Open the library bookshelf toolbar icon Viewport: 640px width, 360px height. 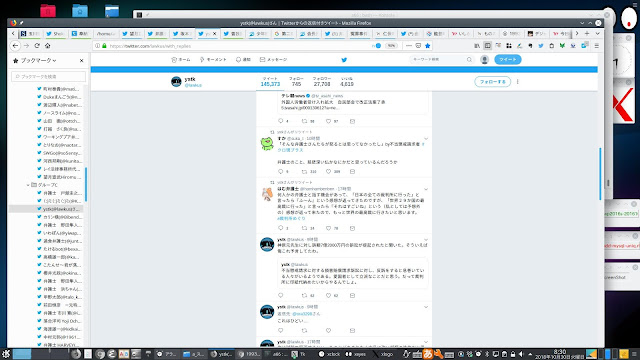coord(477,46)
